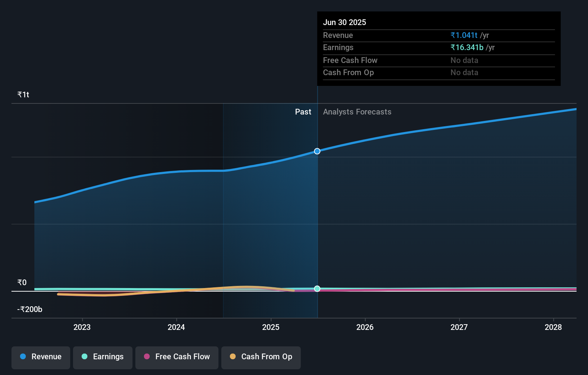The height and width of the screenshot is (375, 588).
Task: Click the 2028 x-axis label
Action: pos(553,327)
